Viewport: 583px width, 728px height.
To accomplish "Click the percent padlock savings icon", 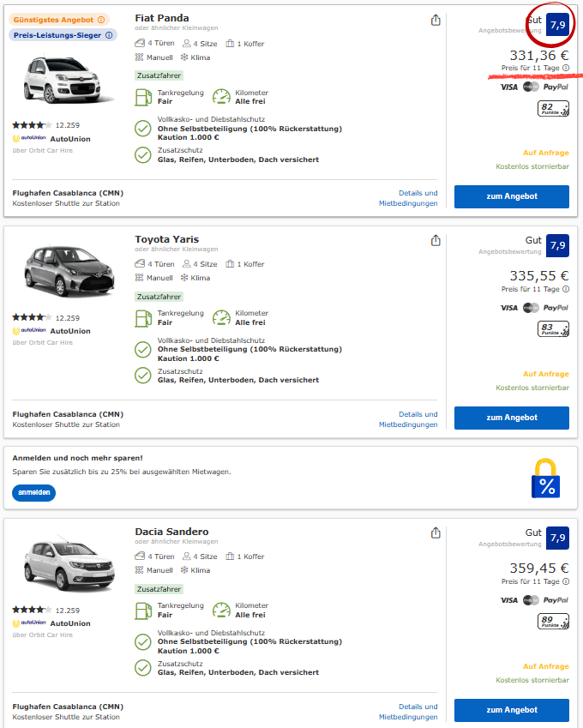I will (x=546, y=478).
